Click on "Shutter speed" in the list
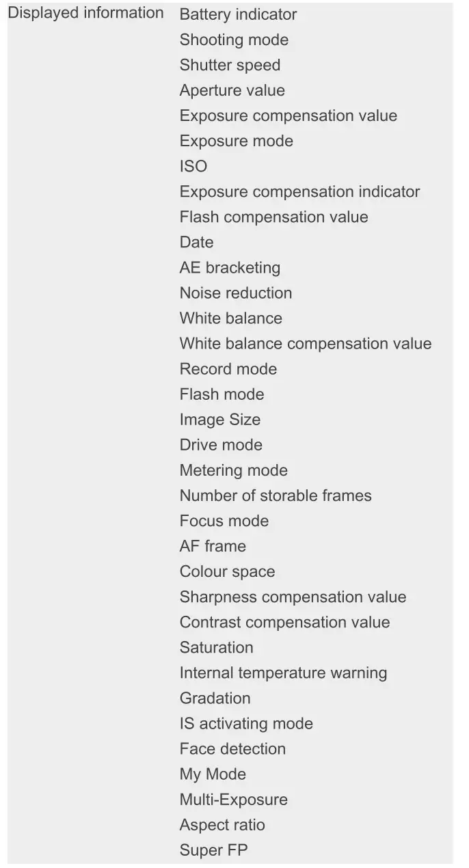The height and width of the screenshot is (868, 469). coord(230,65)
